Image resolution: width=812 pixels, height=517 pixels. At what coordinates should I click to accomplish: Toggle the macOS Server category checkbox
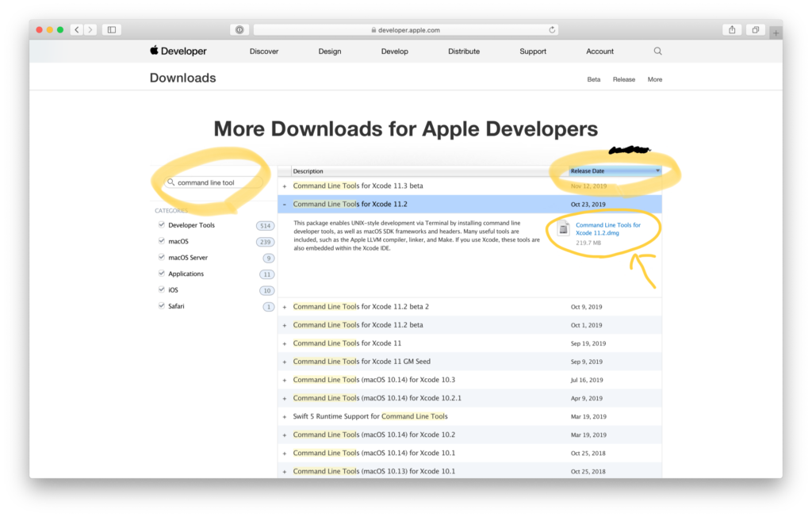[x=162, y=258]
